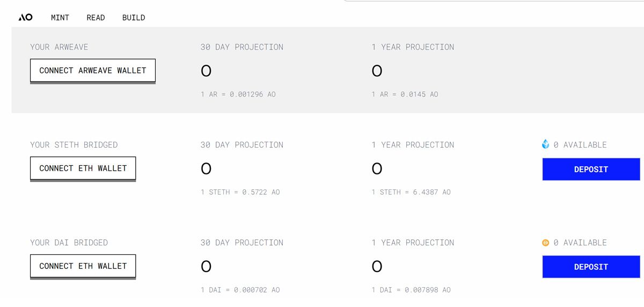Click the YOUR ARWEAVE heading
The image size is (644, 307).
(59, 47)
